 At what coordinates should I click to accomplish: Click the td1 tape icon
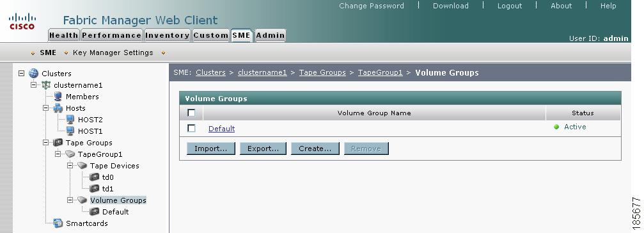95,189
